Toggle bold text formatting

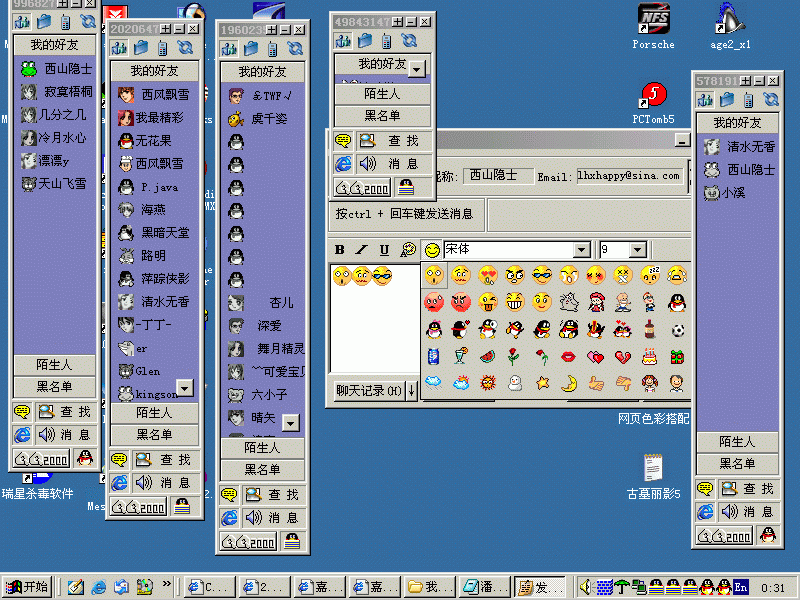click(339, 249)
